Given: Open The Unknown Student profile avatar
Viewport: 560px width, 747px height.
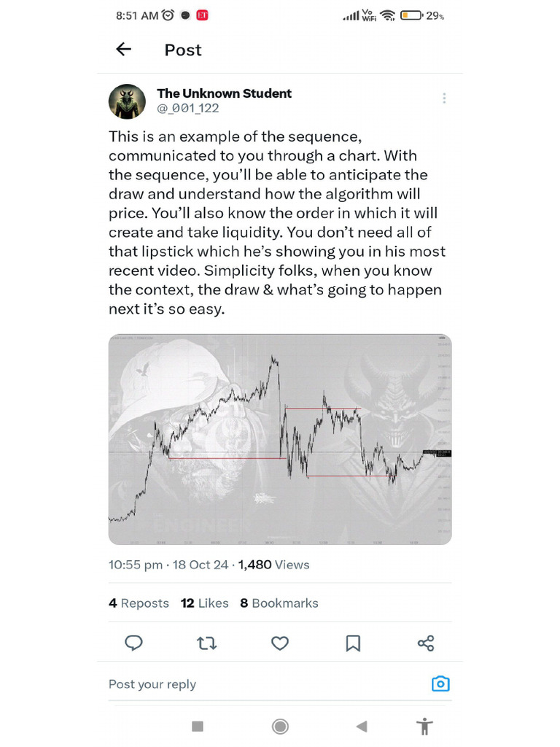Looking at the screenshot, I should (x=127, y=101).
